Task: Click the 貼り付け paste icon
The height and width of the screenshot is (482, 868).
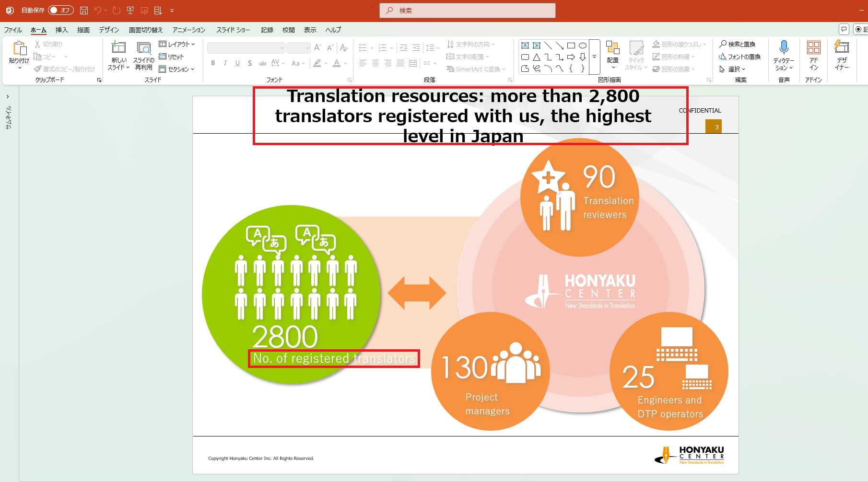Action: [x=19, y=48]
